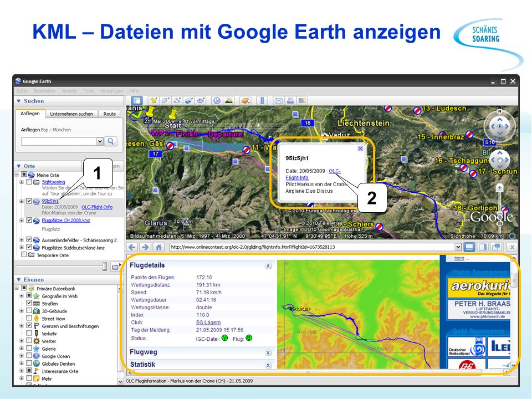Switch browser pane to full-width layout
The height and width of the screenshot is (399, 532).
coord(469,247)
